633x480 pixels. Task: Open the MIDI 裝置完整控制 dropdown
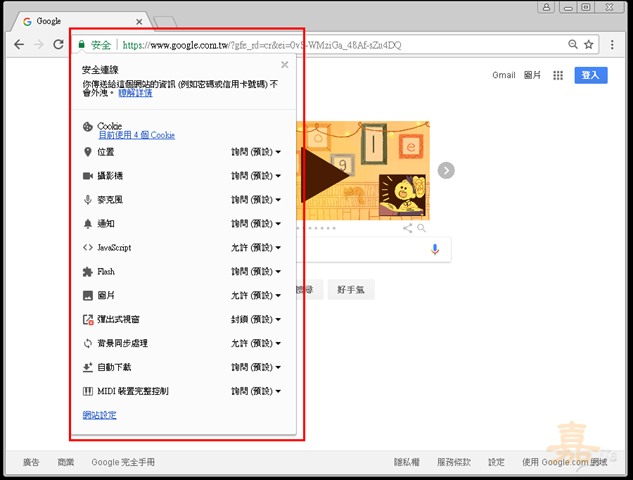pyautogui.click(x=256, y=391)
